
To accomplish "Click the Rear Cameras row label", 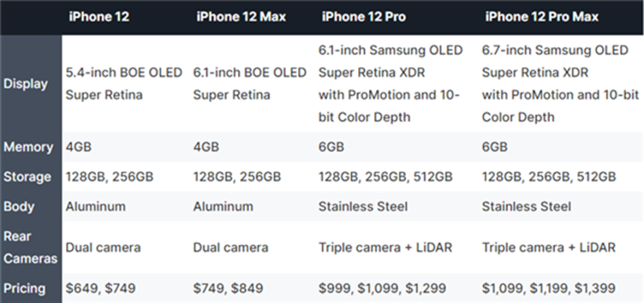I will coord(30,248).
